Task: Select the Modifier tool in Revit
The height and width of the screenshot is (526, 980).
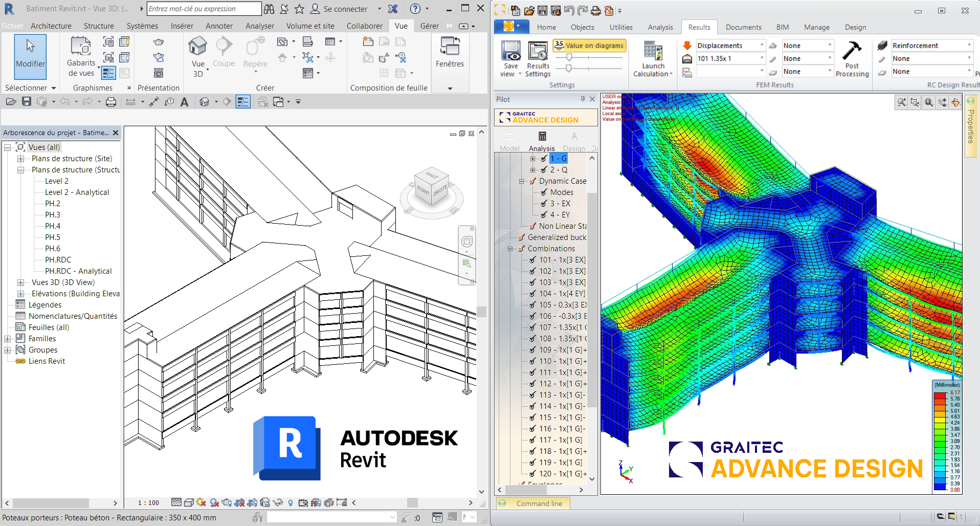Action: point(30,56)
